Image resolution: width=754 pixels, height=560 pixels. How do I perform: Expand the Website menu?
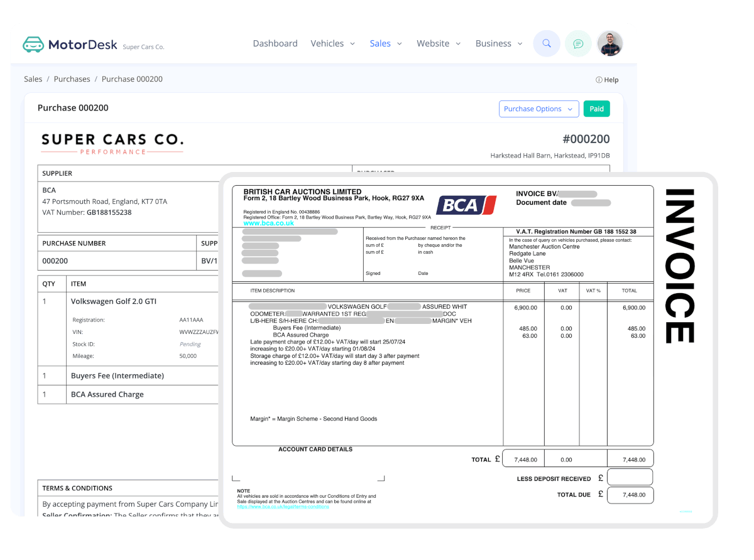[x=439, y=44]
